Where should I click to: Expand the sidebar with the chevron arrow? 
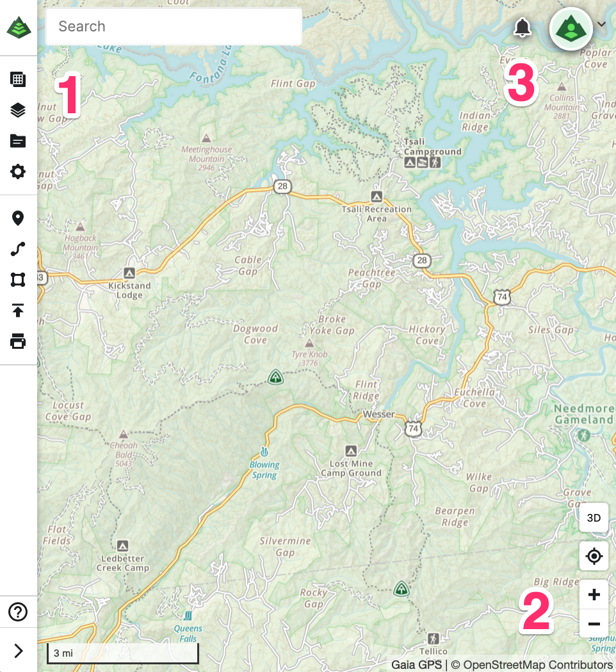pos(19,651)
